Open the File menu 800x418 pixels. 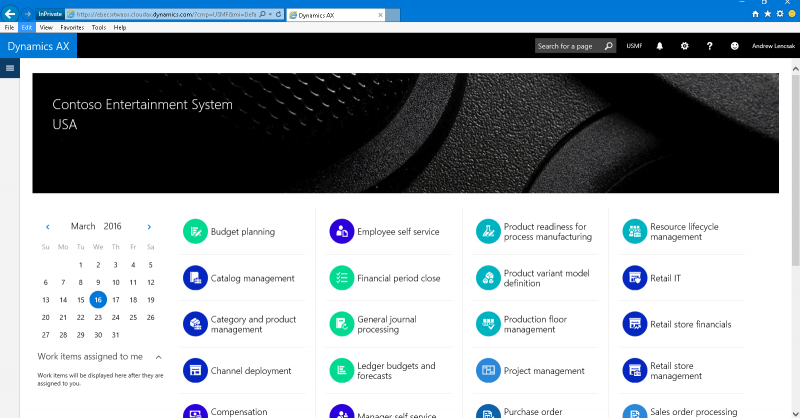(9, 28)
